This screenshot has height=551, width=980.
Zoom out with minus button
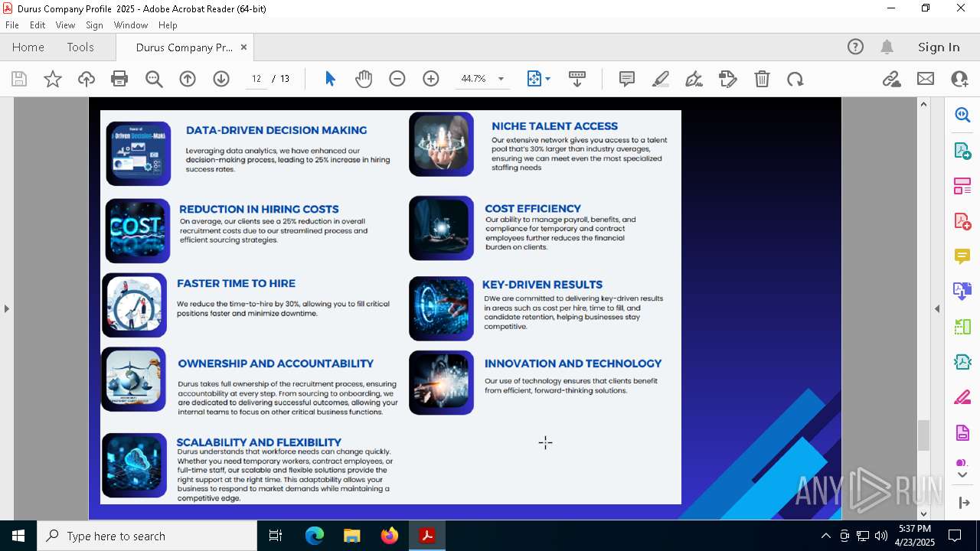pos(397,79)
